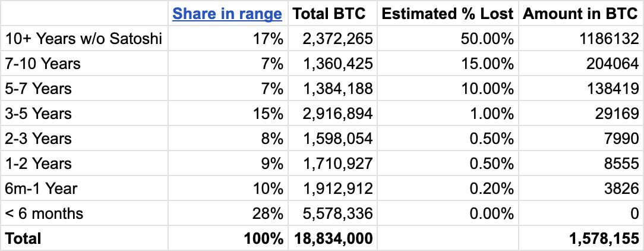Click the 18,834,000 total BTC cell
This screenshot has width=644, height=251.
[x=334, y=239]
